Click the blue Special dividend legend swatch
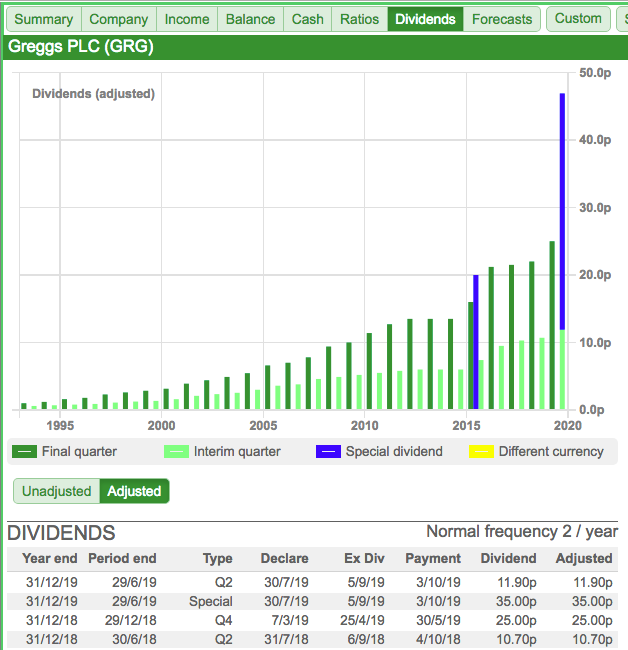Viewport: 628px width, 650px height. pyautogui.click(x=328, y=451)
